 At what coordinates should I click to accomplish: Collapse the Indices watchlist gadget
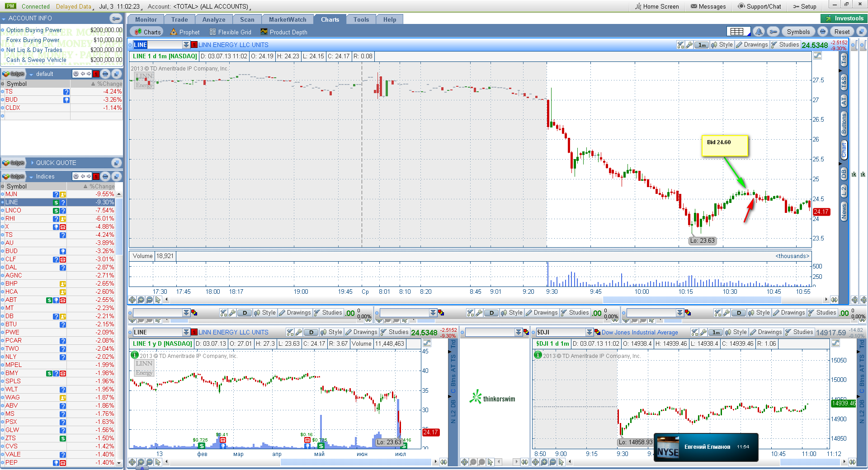coord(31,177)
